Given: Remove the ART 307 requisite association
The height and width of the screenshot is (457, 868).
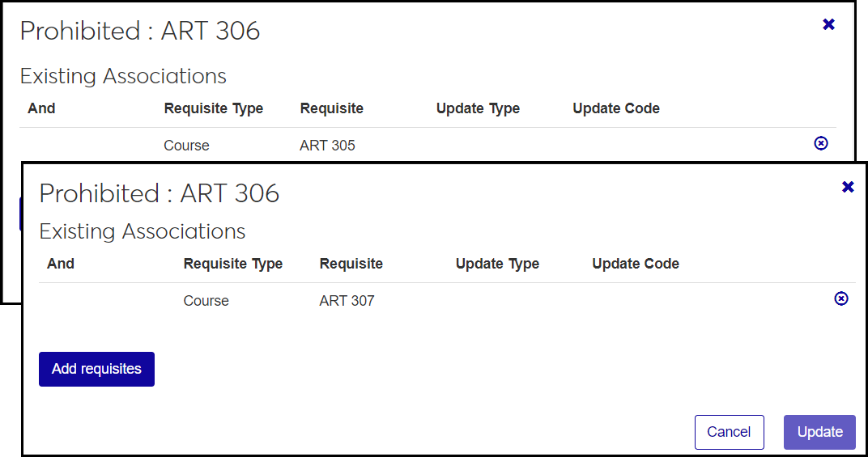Looking at the screenshot, I should (841, 298).
